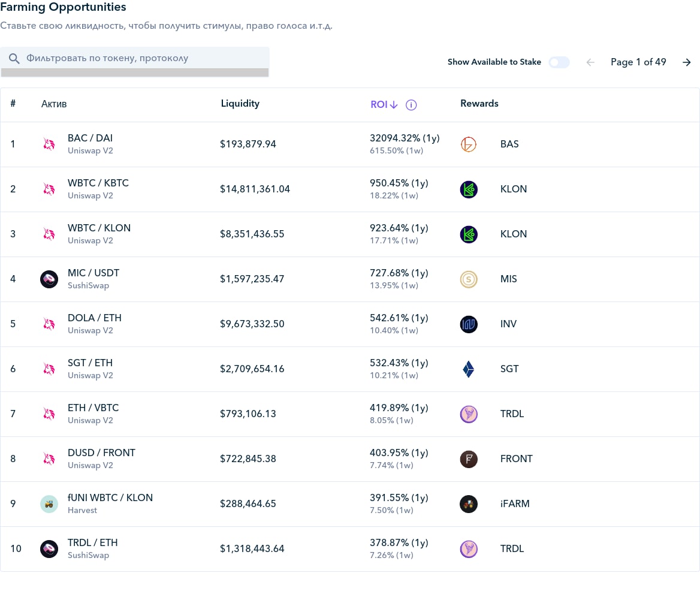Click the previous page arrow

(590, 62)
